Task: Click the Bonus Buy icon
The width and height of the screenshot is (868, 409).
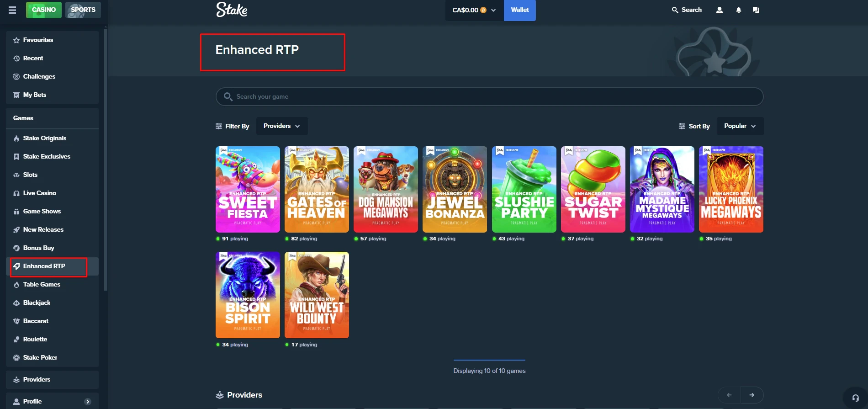Action: pos(16,248)
